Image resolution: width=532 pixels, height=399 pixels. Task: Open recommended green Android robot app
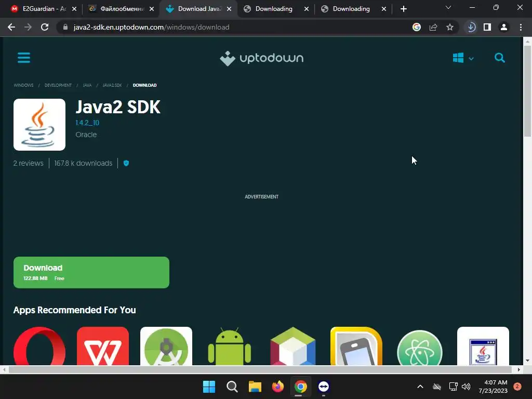tap(229, 346)
